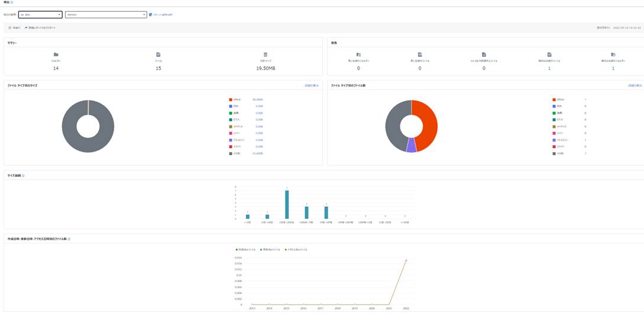Click blue PDF swatch in size chart legend

pyautogui.click(x=231, y=106)
